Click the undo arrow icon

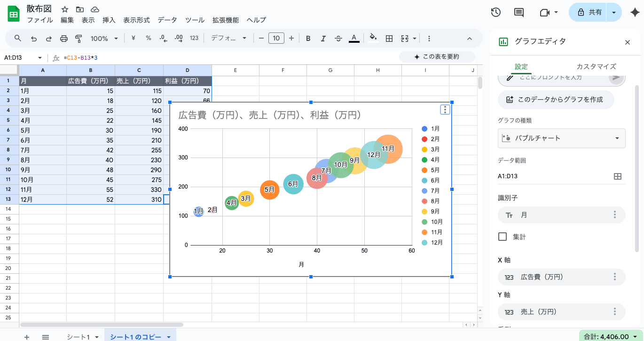click(x=33, y=39)
